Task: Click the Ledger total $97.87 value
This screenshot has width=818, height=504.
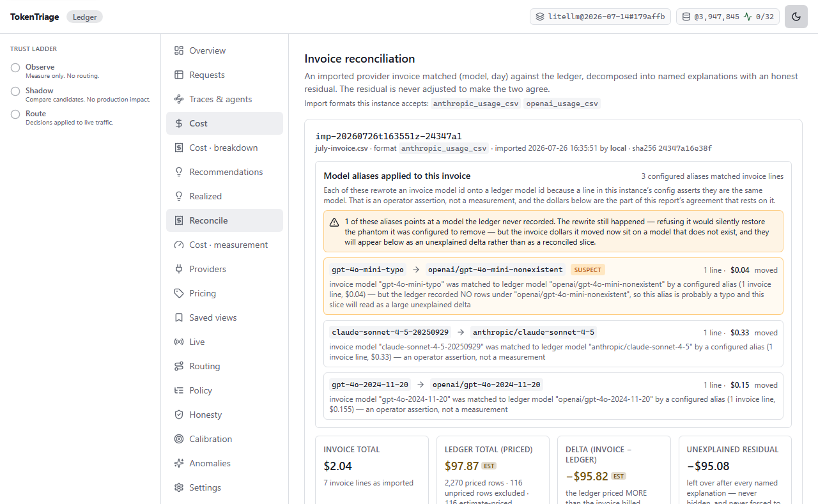Action: (x=461, y=466)
